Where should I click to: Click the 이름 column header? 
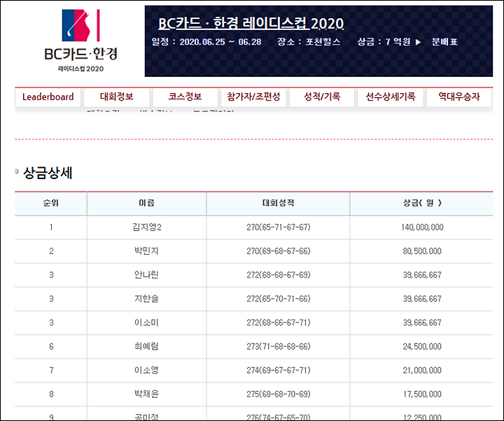pos(146,203)
